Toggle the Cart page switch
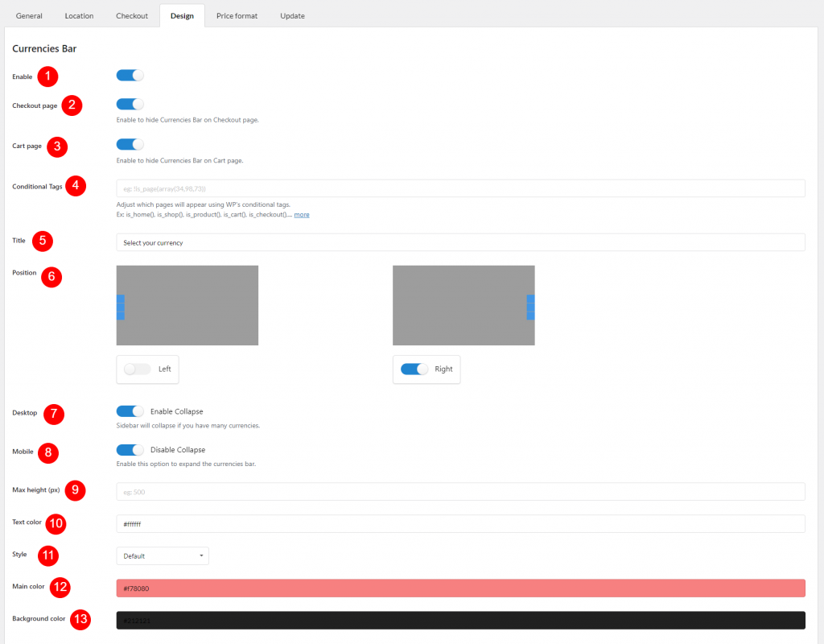 [130, 145]
